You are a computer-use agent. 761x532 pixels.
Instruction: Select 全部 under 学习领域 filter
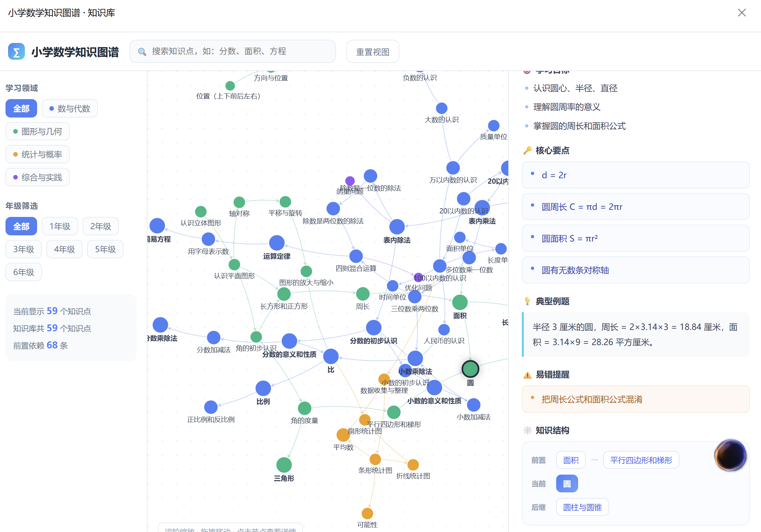[21, 108]
